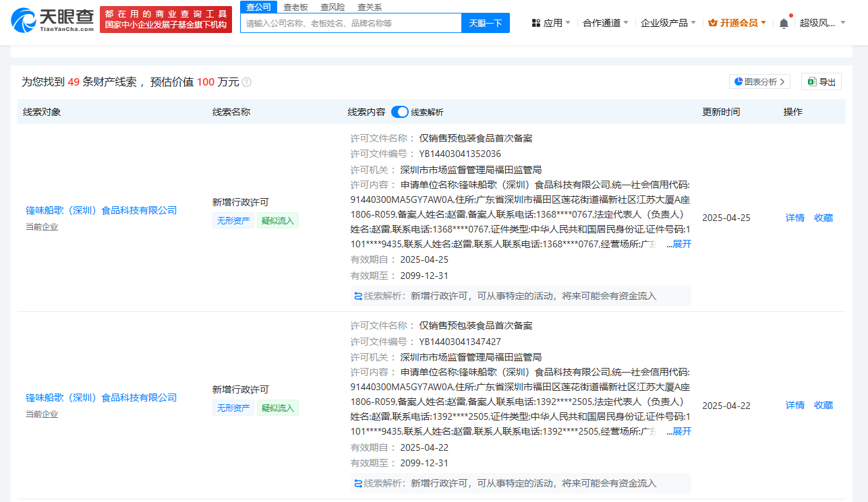Screen dimensions: 868x502
Task: Click the Excel icon in 导出 button
Action: 811,82
